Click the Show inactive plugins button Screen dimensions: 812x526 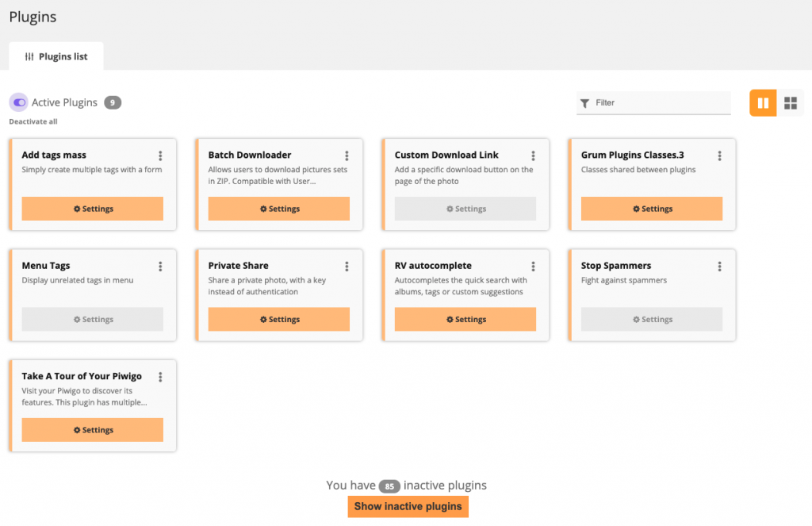[408, 506]
